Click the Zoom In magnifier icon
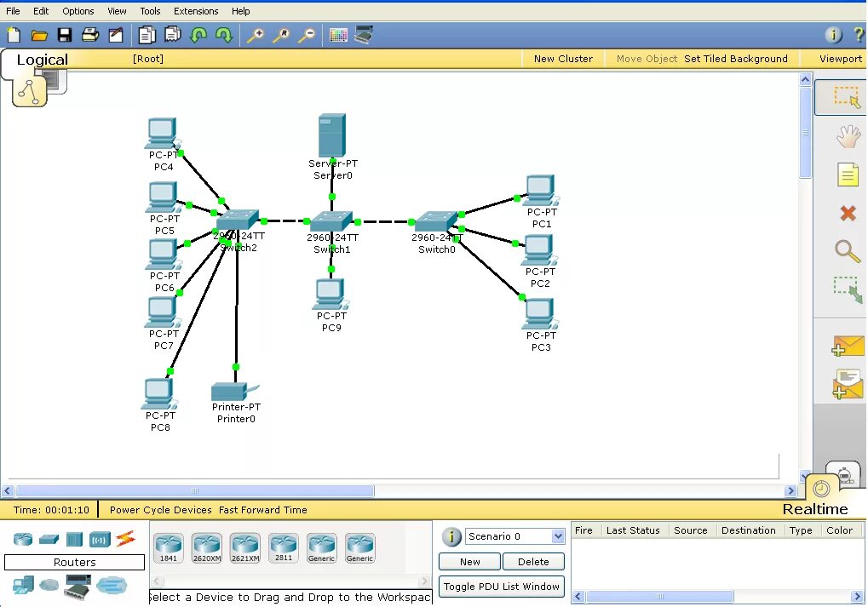Viewport: 868px width, 607px height. pos(255,35)
